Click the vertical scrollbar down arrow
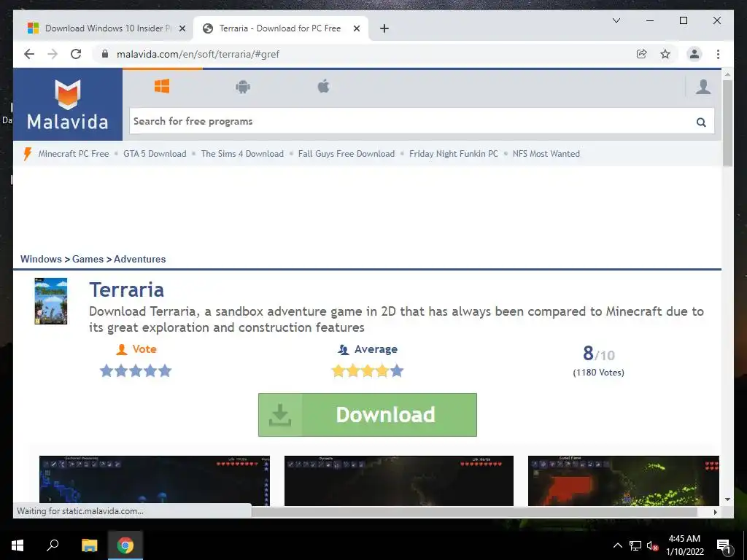747x560 pixels. click(727, 499)
